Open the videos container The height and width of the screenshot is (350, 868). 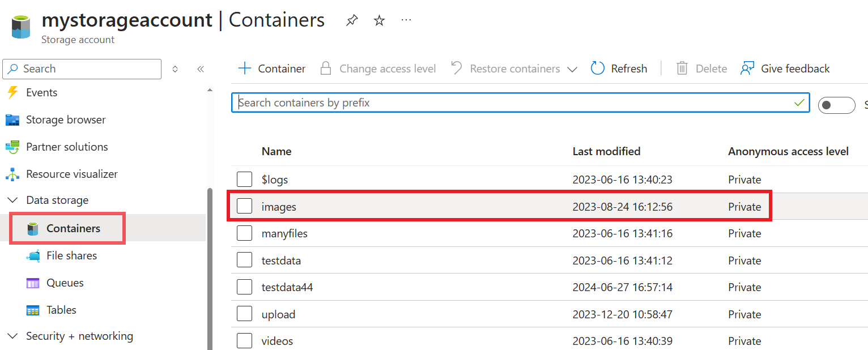click(x=277, y=340)
